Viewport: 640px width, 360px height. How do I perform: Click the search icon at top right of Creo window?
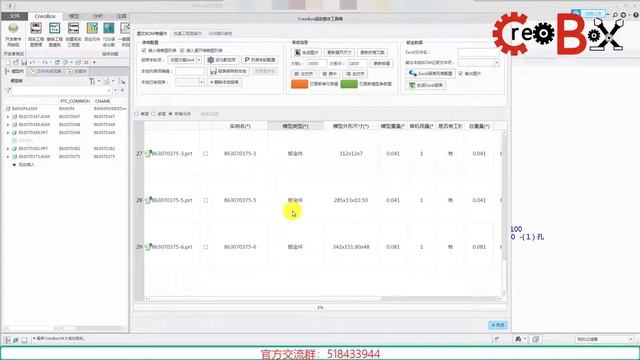(615, 15)
